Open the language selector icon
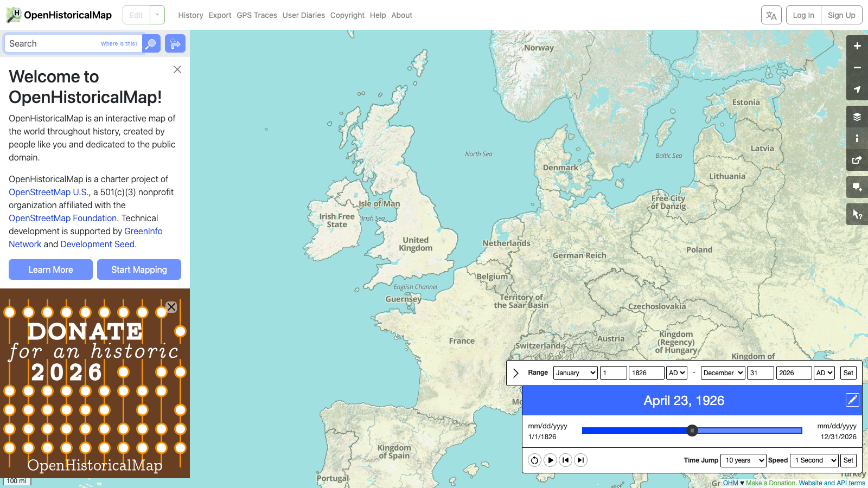The width and height of the screenshot is (868, 488). [x=771, y=15]
